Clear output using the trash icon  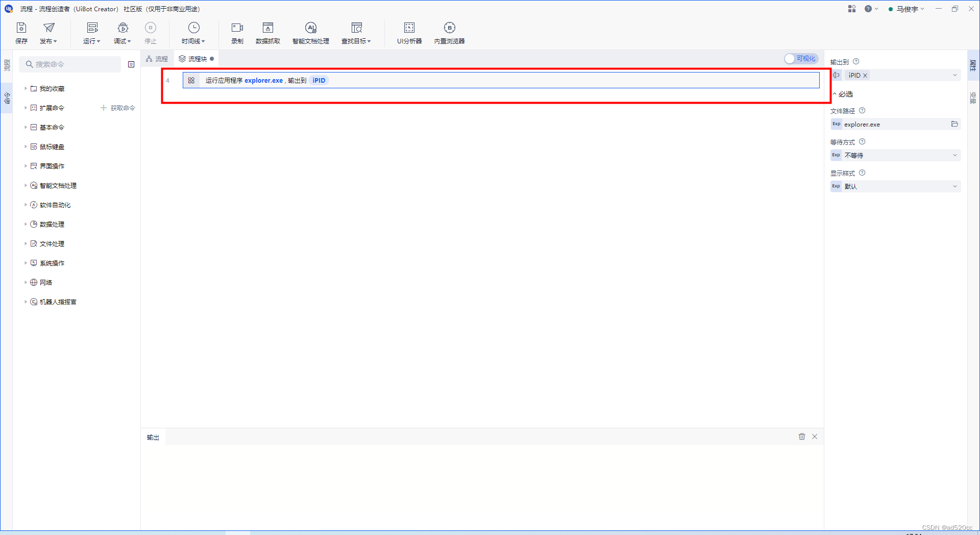click(801, 436)
